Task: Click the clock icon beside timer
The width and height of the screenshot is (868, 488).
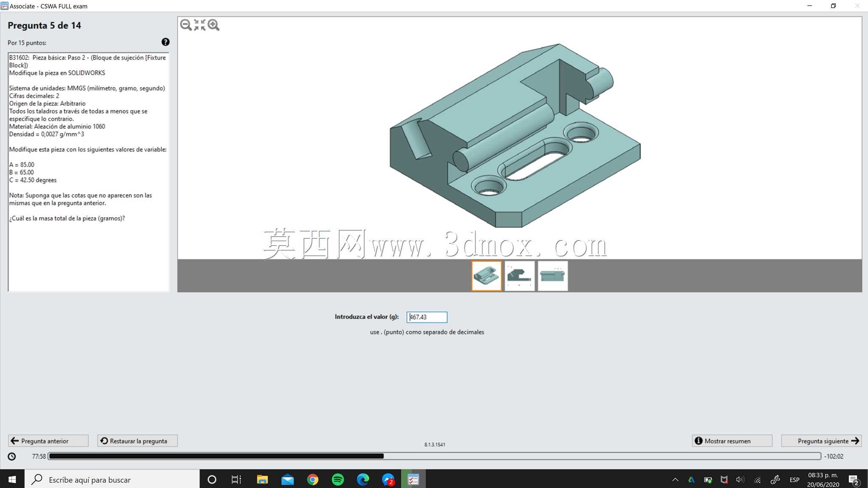Action: coord(12,457)
